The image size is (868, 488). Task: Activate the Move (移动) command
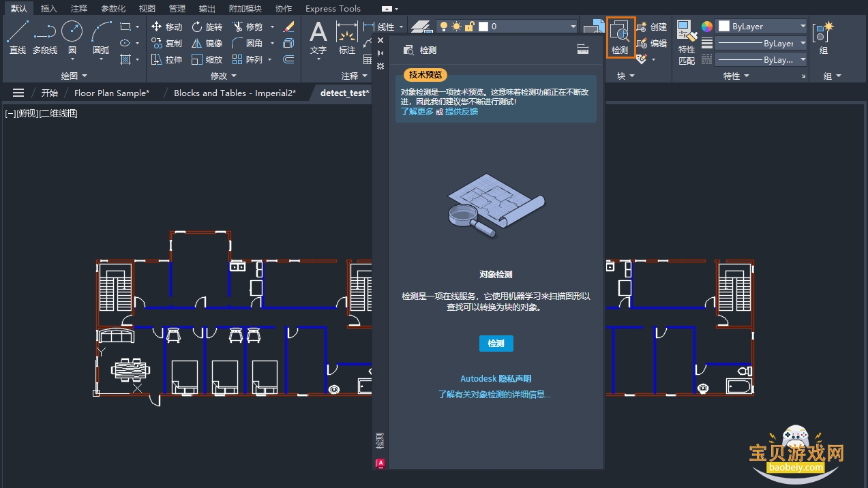166,27
